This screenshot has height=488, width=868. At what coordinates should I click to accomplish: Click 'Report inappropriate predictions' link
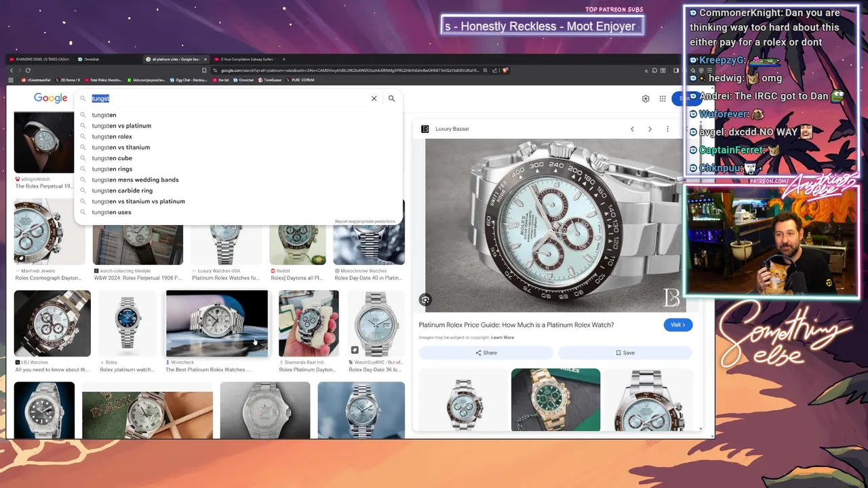click(x=365, y=222)
